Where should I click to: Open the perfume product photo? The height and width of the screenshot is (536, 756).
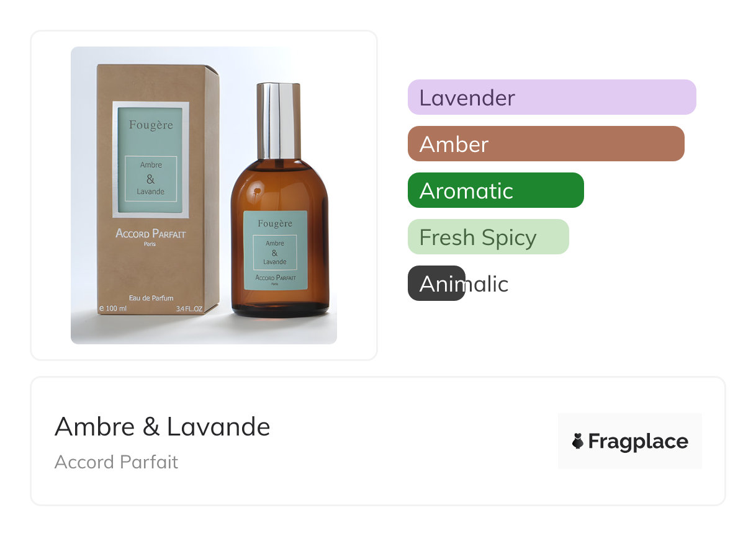tap(204, 195)
